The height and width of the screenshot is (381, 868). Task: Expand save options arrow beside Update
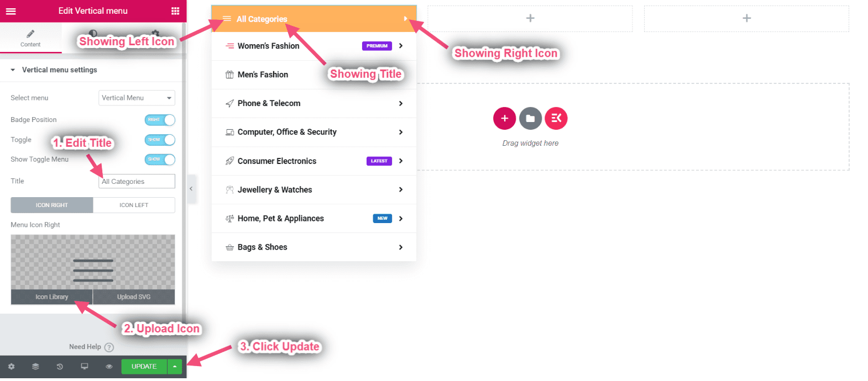point(175,367)
